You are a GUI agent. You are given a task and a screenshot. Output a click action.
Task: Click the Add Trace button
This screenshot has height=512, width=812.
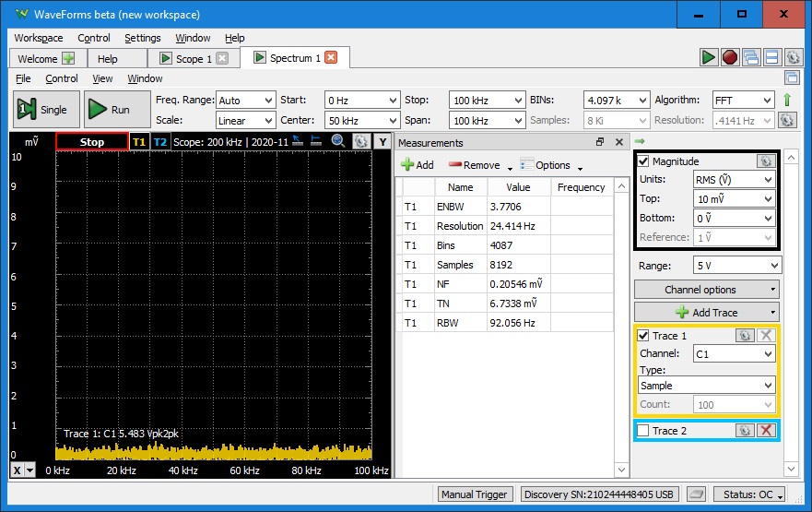coord(707,313)
